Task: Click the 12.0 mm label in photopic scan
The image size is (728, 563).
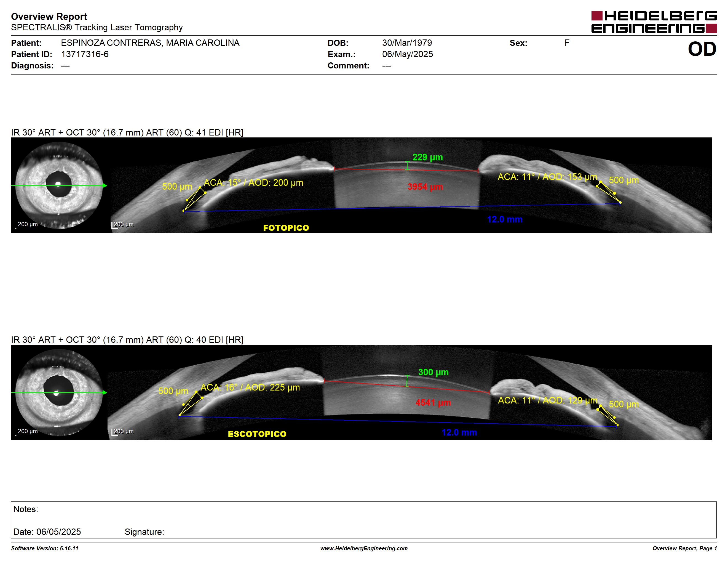Action: (505, 219)
